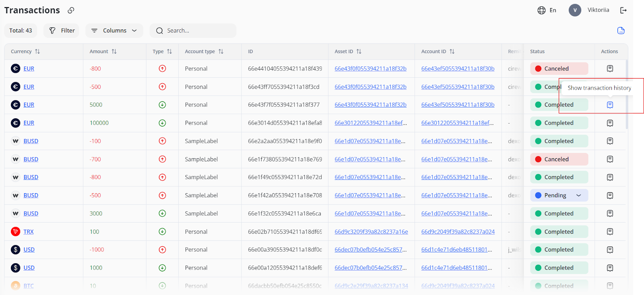Click highlighted history icon on 5000 EUR row
The height and width of the screenshot is (295, 644).
(x=610, y=105)
